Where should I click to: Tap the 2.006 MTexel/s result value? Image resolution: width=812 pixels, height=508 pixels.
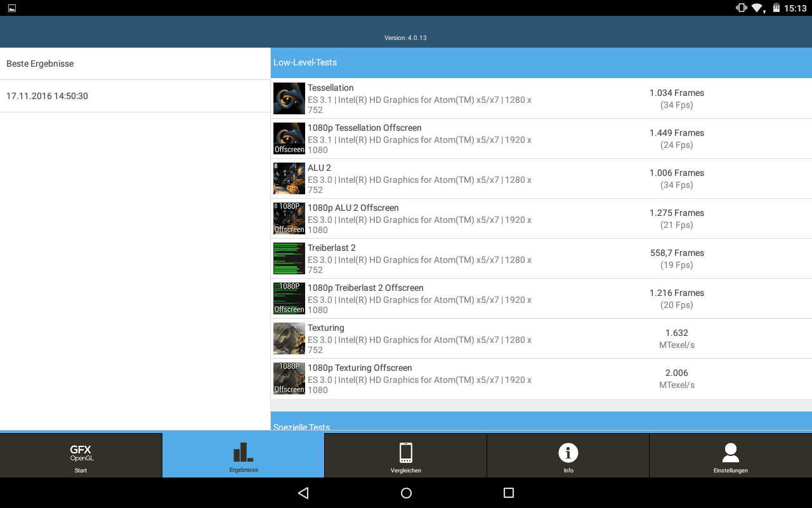point(677,379)
